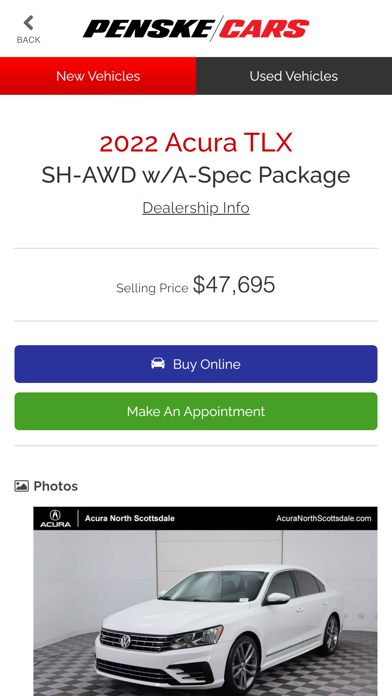The image size is (392, 696).
Task: Click Make An Appointment button
Action: pyautogui.click(x=196, y=411)
